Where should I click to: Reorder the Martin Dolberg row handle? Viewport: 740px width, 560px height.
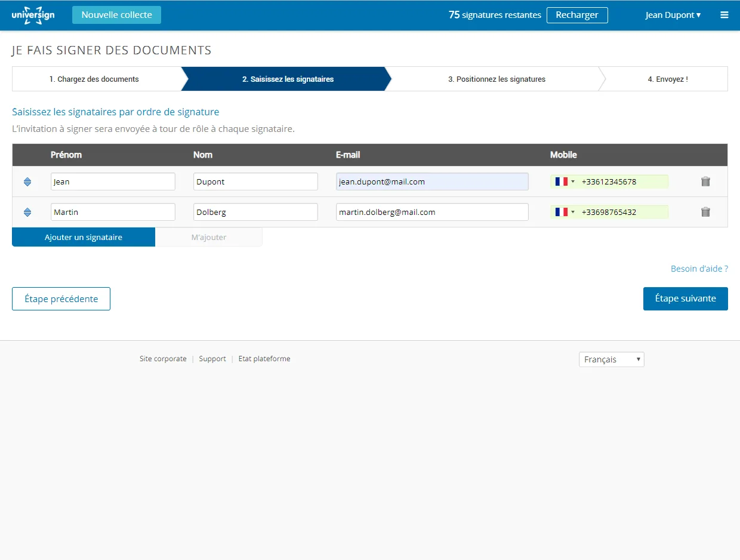(27, 212)
